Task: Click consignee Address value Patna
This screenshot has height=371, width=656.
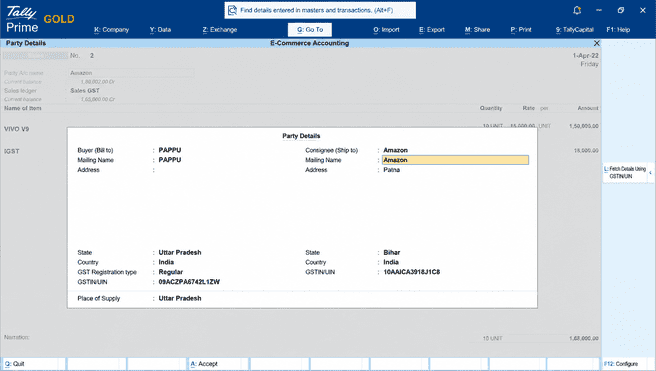Action: [x=392, y=170]
